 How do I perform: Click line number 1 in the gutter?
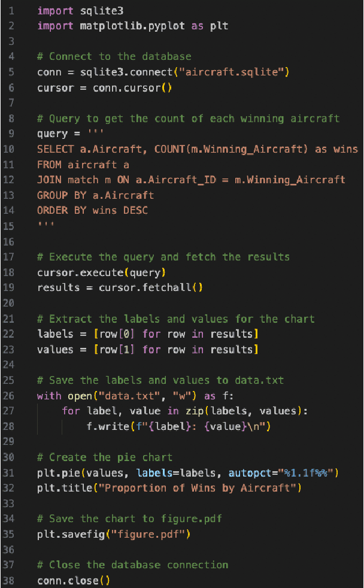(11, 11)
